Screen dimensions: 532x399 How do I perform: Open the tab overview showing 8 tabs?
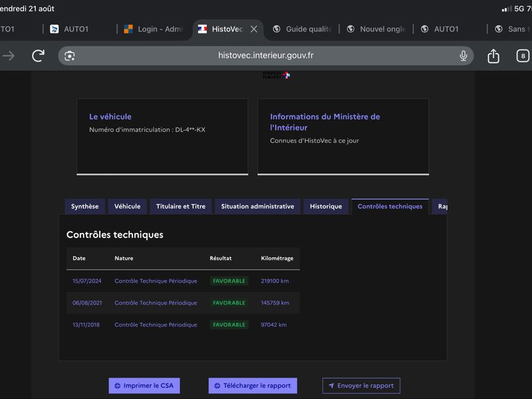[523, 56]
